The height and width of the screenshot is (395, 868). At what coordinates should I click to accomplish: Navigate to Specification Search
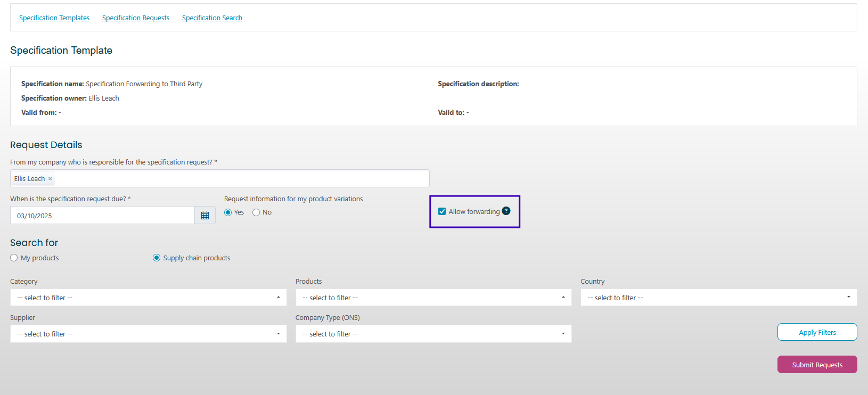(212, 18)
